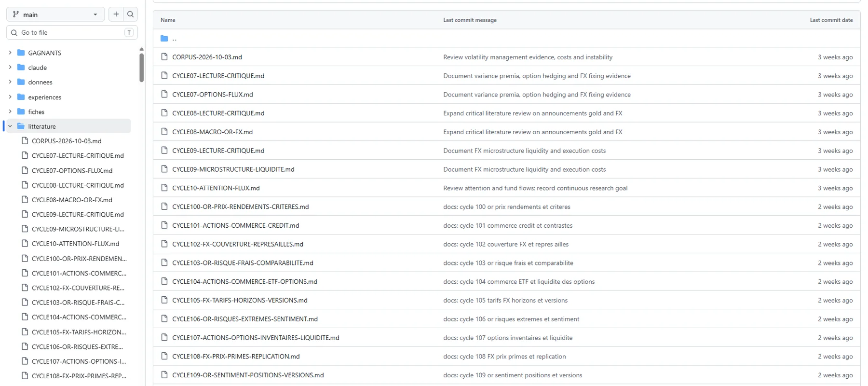Expand the GAGNANTS folder chevron

click(10, 53)
